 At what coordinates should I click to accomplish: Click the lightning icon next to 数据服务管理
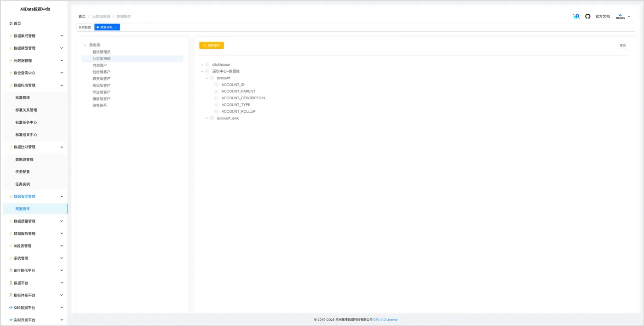click(x=11, y=234)
